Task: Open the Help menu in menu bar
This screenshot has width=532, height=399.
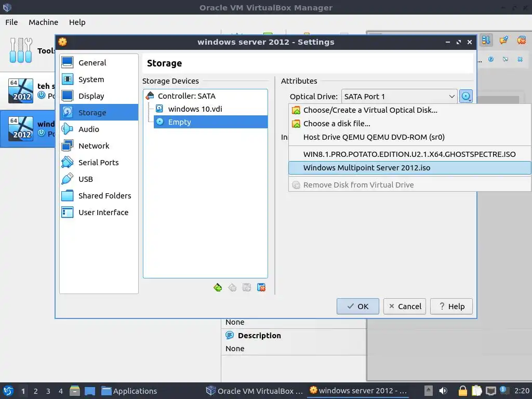Action: (77, 22)
